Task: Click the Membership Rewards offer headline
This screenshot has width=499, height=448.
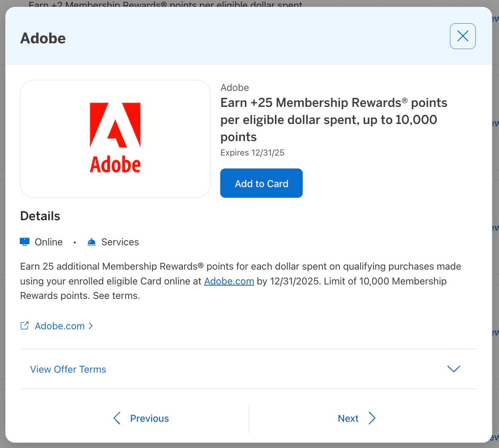Action: point(333,120)
